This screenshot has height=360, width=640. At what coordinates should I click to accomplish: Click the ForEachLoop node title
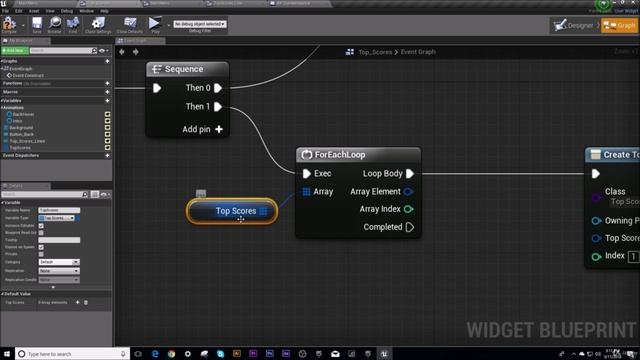[340, 155]
